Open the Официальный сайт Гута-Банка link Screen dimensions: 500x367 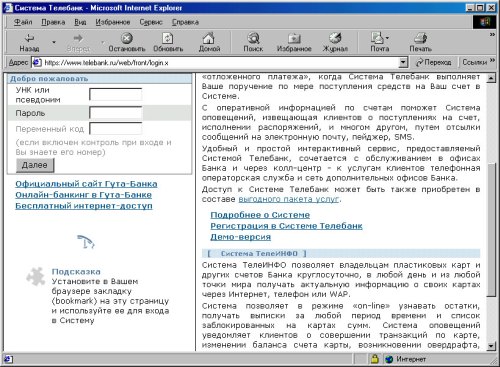tap(86, 184)
